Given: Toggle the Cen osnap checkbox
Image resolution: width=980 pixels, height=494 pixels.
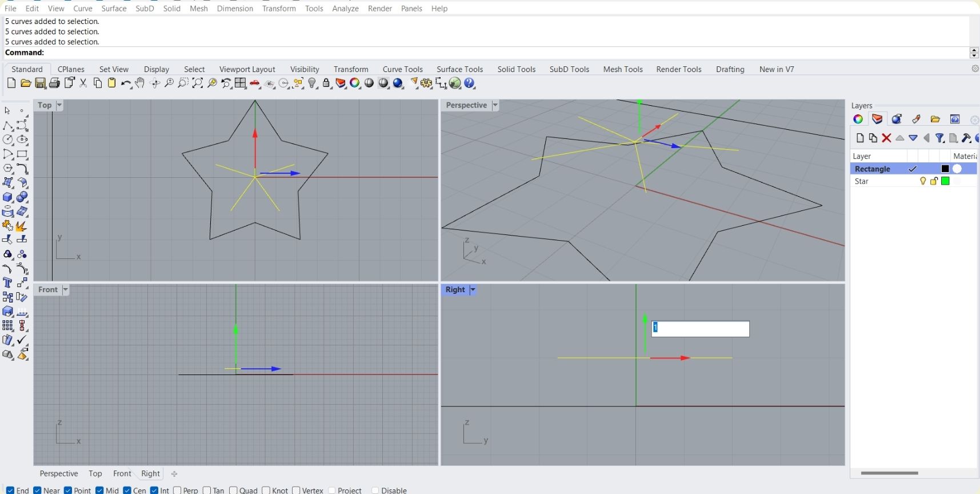Looking at the screenshot, I should 127,490.
